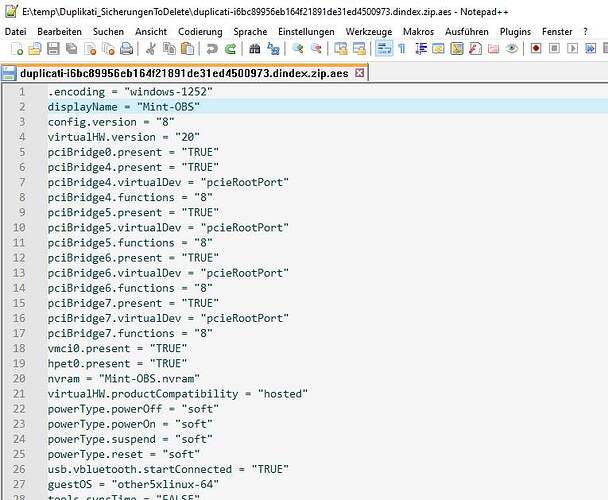Create a new file with New icon

click(x=17, y=49)
